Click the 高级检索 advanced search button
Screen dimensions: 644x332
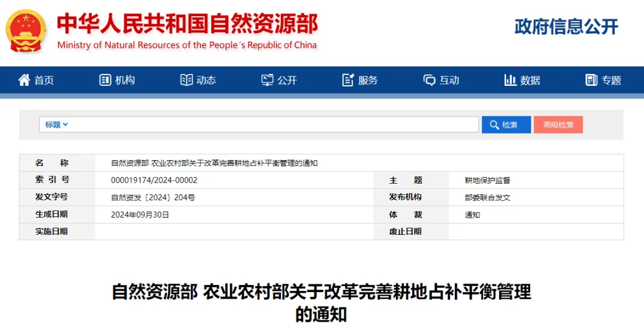point(558,125)
